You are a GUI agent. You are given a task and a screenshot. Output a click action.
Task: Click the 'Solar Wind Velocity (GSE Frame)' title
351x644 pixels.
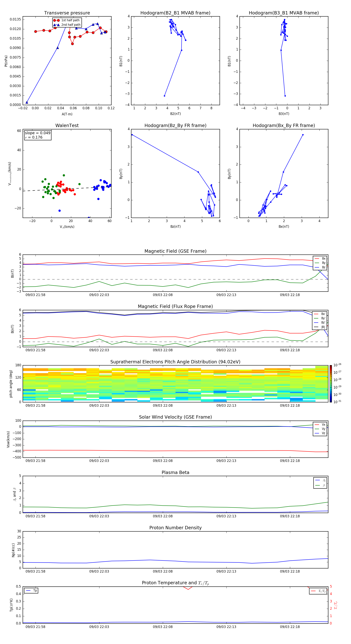pos(175,417)
